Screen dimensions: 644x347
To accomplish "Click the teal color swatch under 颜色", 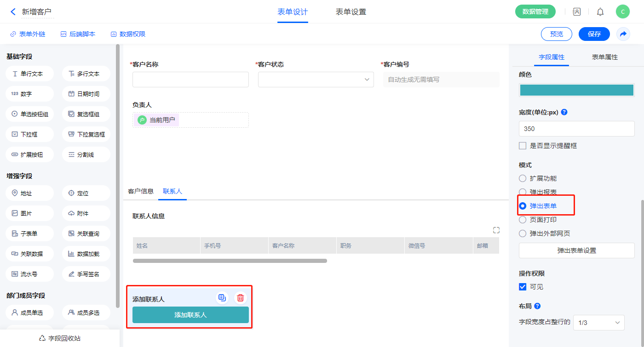I will click(576, 90).
